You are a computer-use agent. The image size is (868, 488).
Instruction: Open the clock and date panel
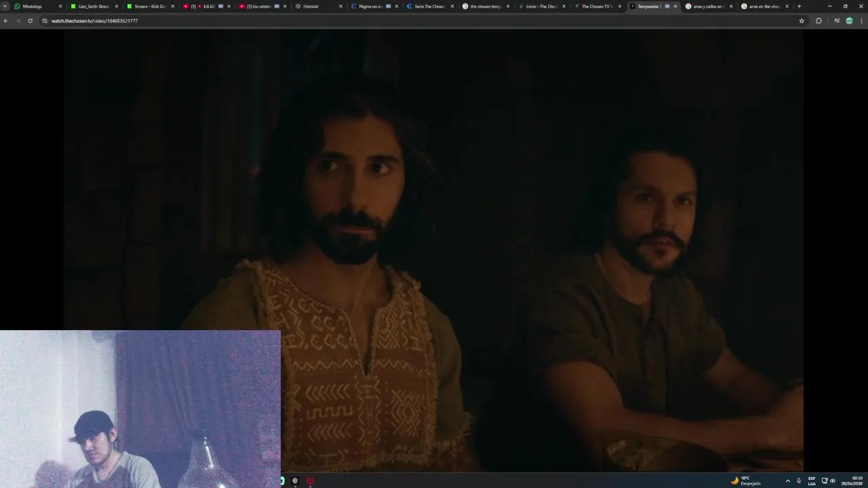point(853,481)
